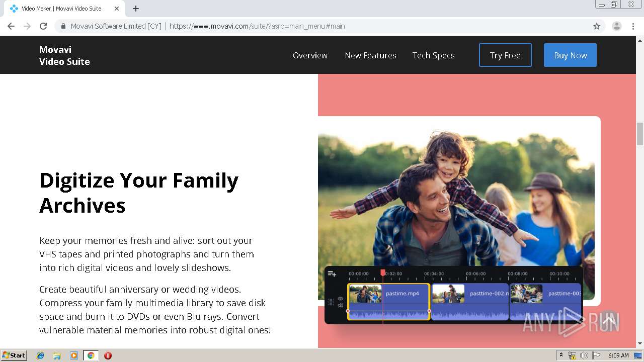The height and width of the screenshot is (362, 644).
Task: Click the network tray icon
Action: pos(572,355)
